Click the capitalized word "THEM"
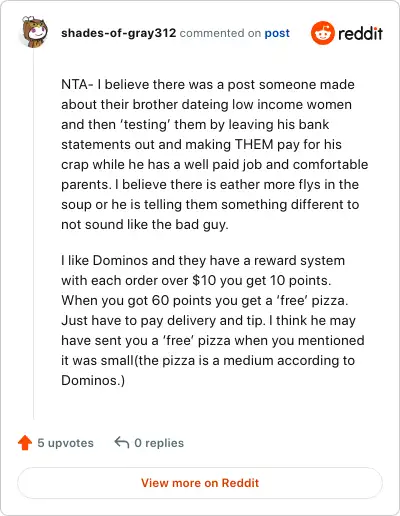The height and width of the screenshot is (516, 400). (254, 145)
